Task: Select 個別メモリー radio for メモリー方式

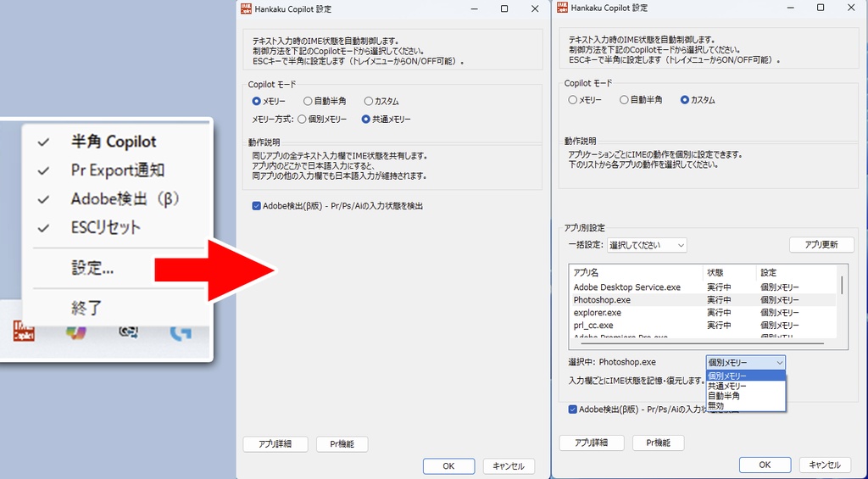Action: point(322,119)
